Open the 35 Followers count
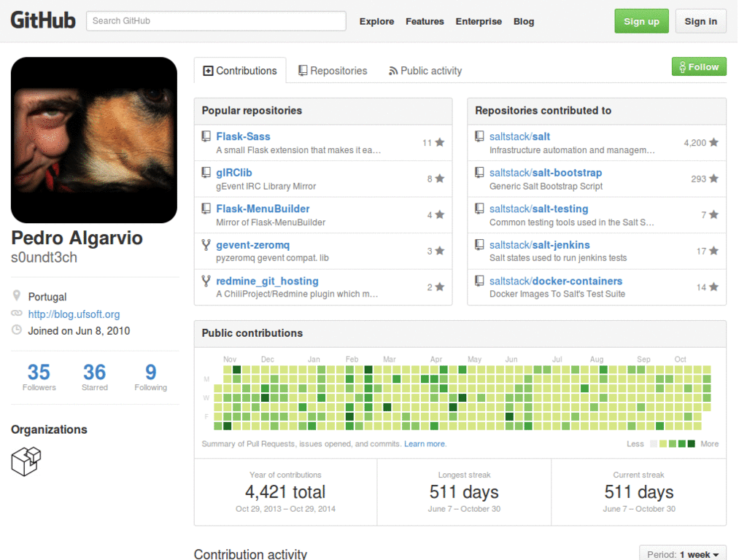The image size is (747, 560). (39, 377)
